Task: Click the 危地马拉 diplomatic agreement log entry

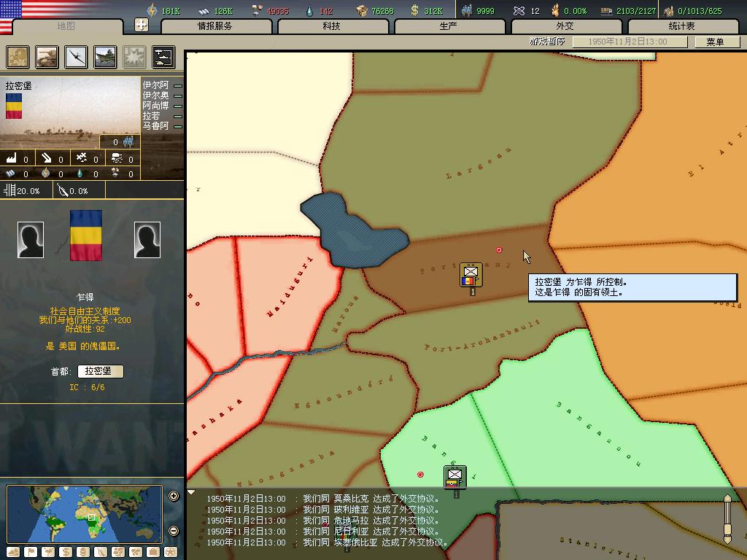Action: pos(323,521)
